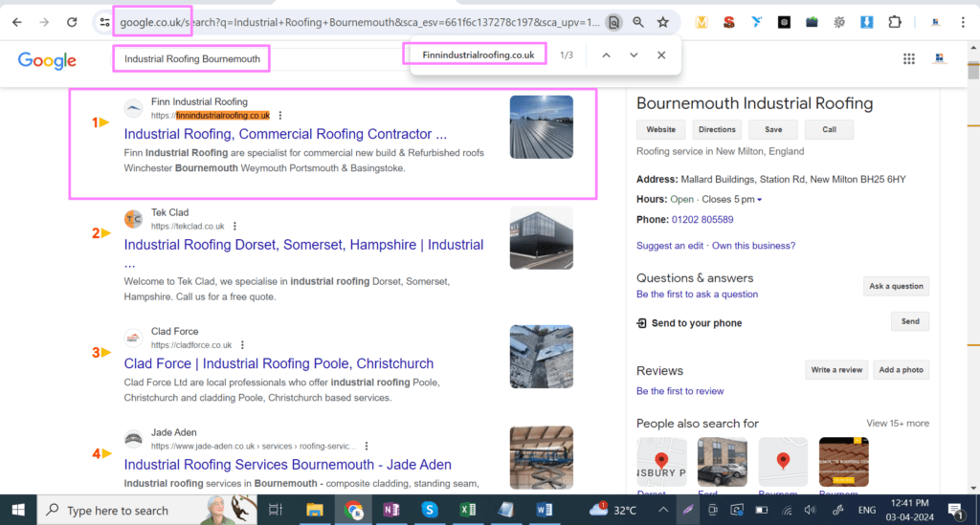Go to next find-in-page match
980x525 pixels.
(634, 55)
